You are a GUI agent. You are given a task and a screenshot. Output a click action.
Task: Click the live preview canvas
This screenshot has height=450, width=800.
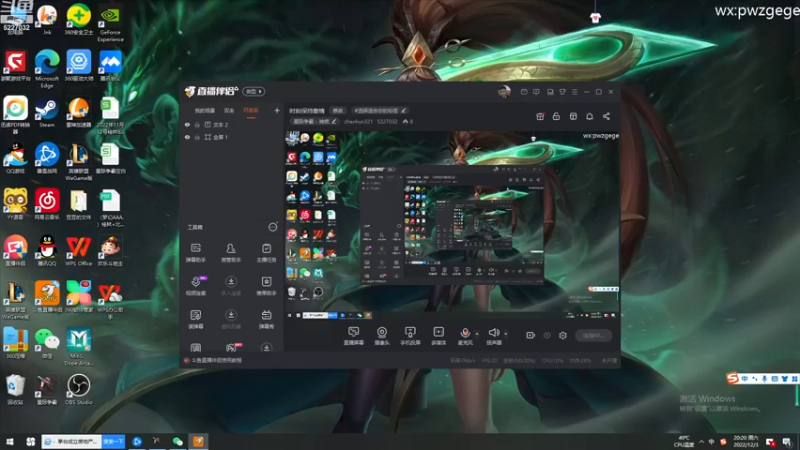(452, 225)
